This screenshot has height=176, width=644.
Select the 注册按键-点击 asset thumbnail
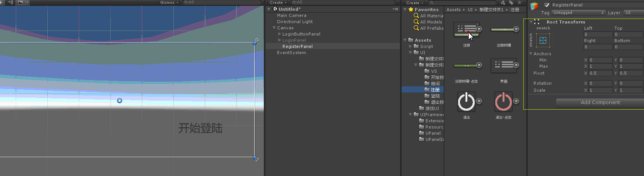466,66
